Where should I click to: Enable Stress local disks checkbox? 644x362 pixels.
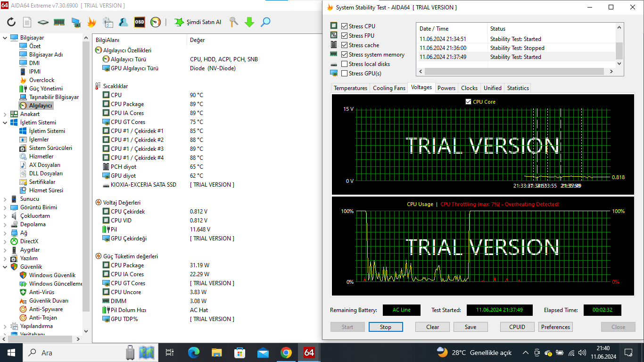coord(345,64)
